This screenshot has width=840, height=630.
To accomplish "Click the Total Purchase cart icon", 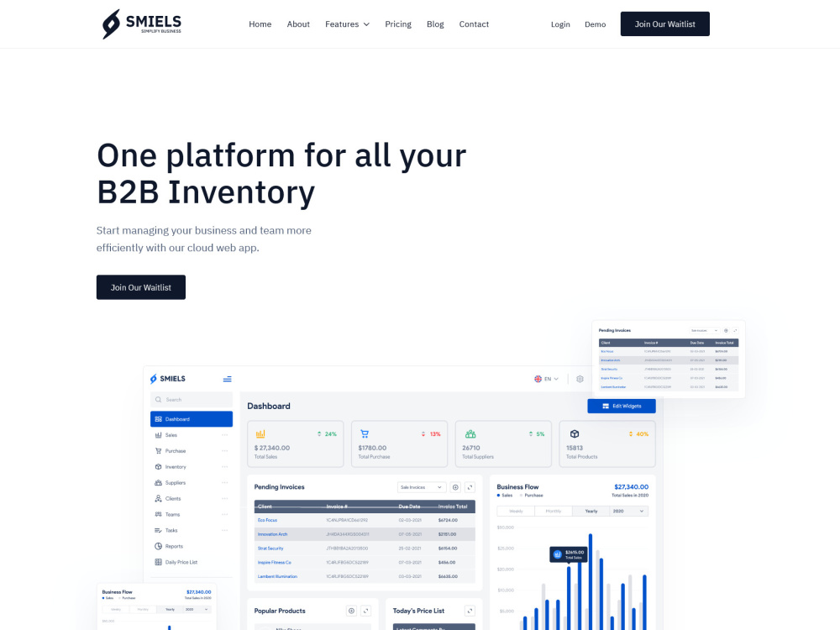I will [365, 434].
